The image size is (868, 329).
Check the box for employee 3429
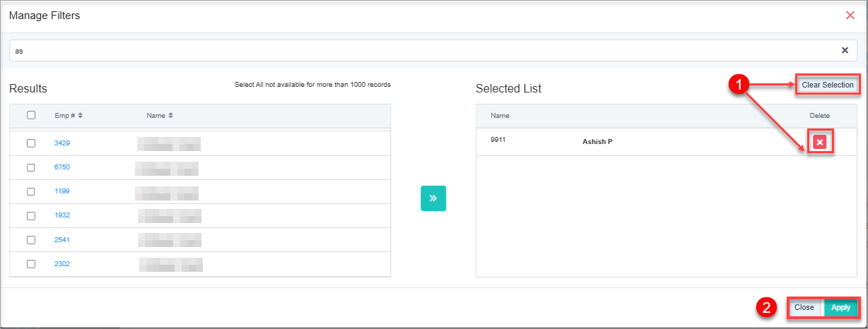[x=31, y=143]
